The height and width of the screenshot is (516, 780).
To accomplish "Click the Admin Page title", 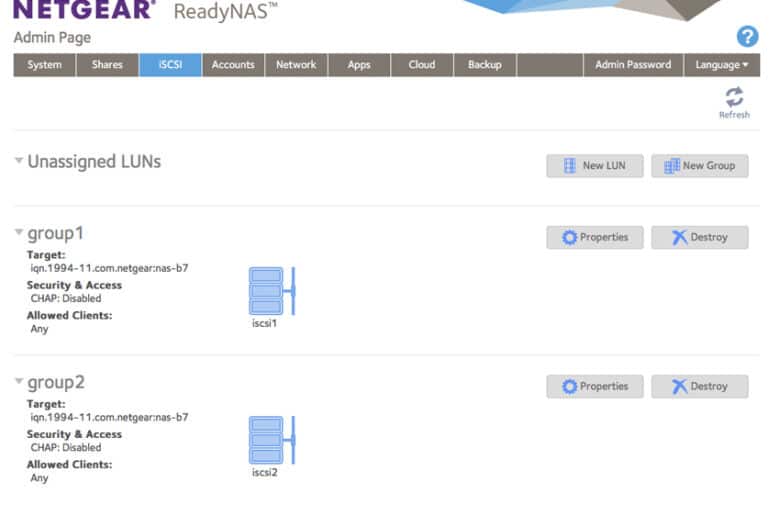I will click(x=52, y=38).
